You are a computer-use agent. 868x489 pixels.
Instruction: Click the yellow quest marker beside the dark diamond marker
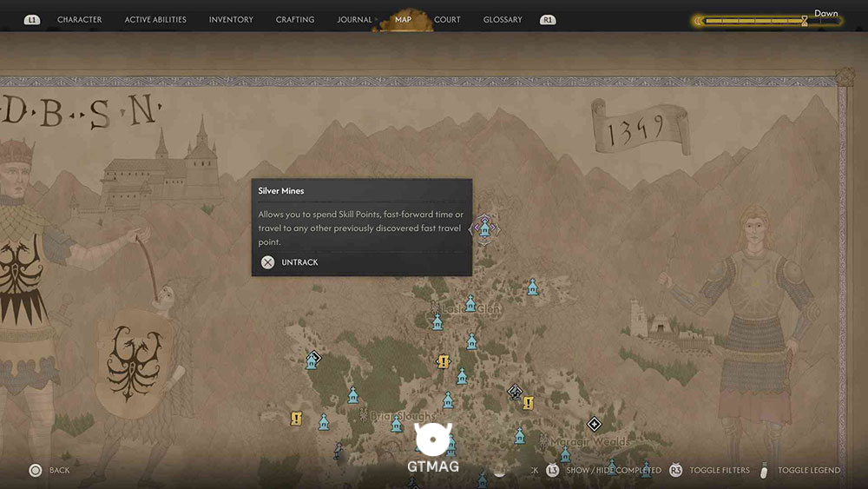coord(529,403)
